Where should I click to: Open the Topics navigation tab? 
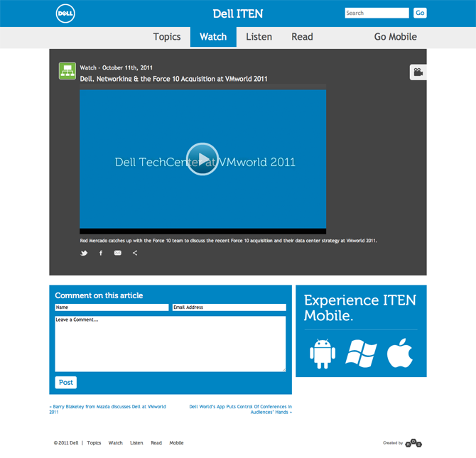click(167, 37)
